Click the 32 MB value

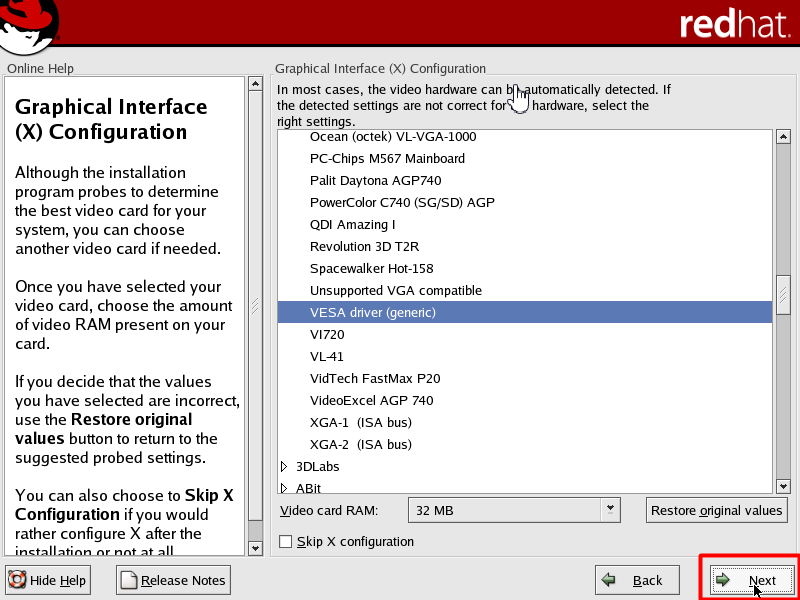[435, 511]
